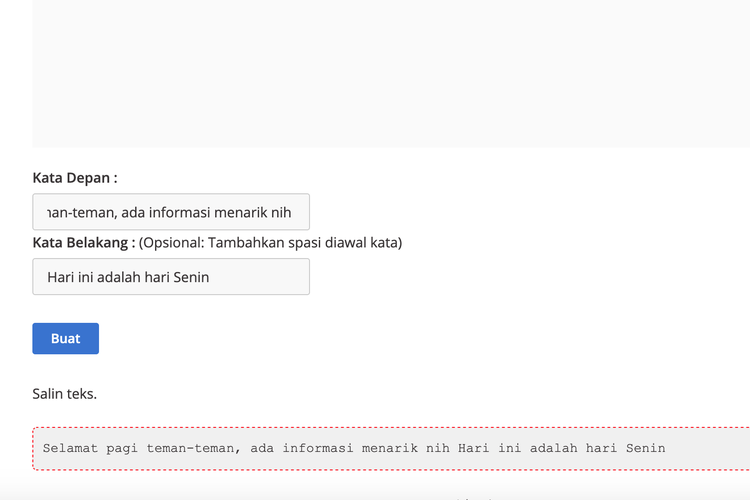Screen dimensions: 750x500
Task: Place cursor after "nih" in Kata Depan field
Action: pos(292,212)
